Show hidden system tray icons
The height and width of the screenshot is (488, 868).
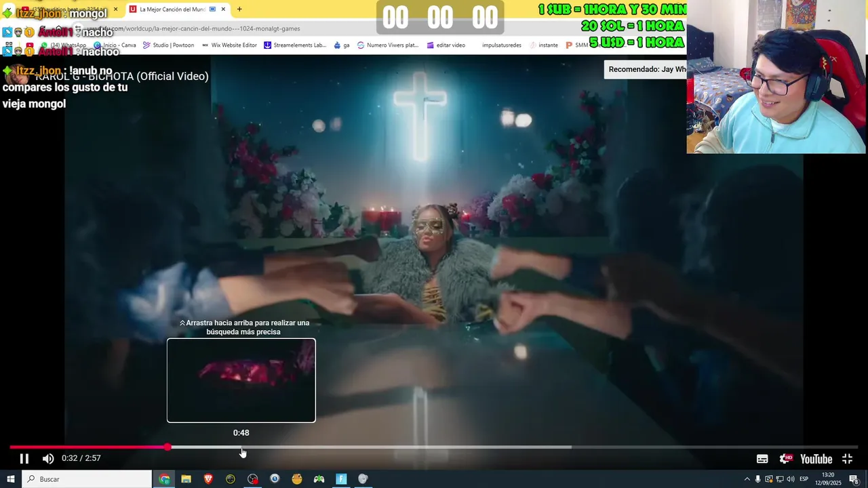tap(747, 479)
